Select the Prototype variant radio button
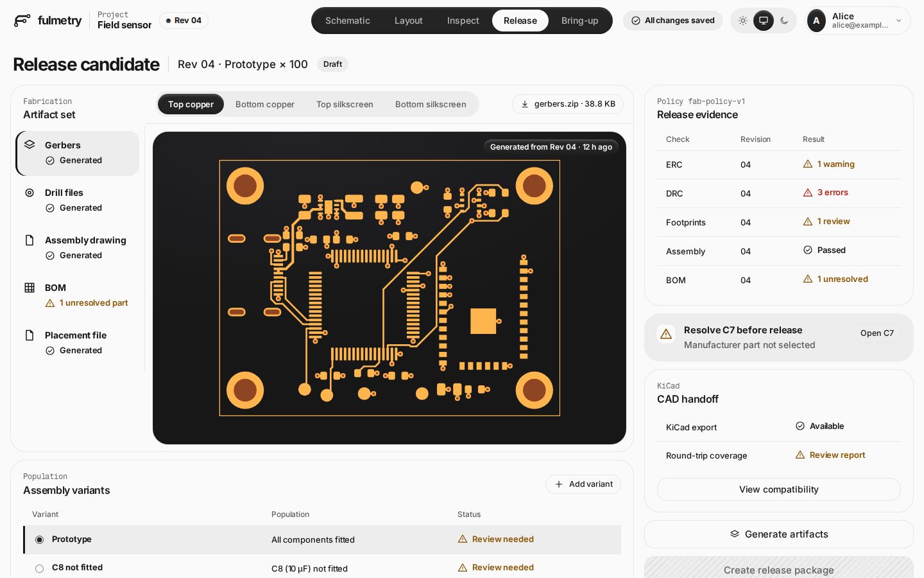Screen dimensions: 924x578 tap(40, 539)
